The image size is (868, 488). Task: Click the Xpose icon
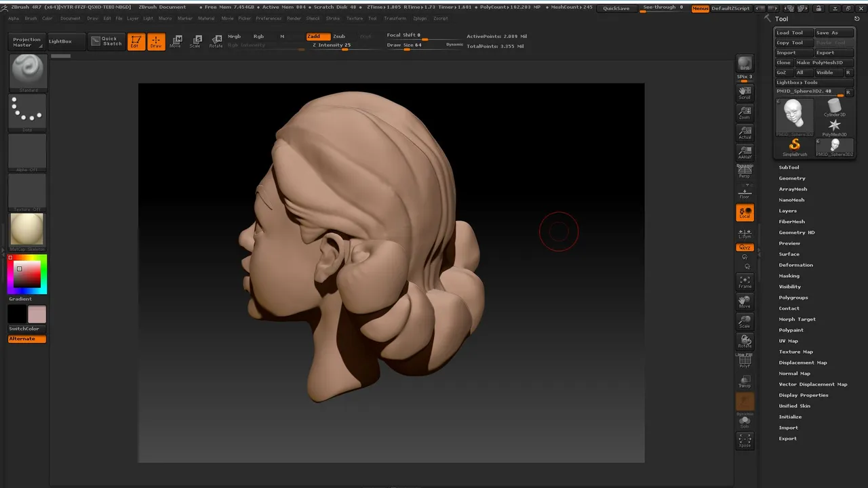(745, 441)
